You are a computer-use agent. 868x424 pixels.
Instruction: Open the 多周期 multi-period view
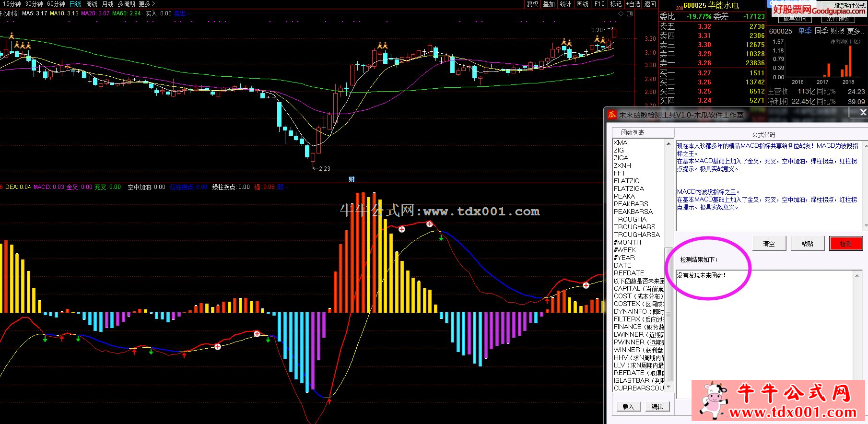coord(126,4)
